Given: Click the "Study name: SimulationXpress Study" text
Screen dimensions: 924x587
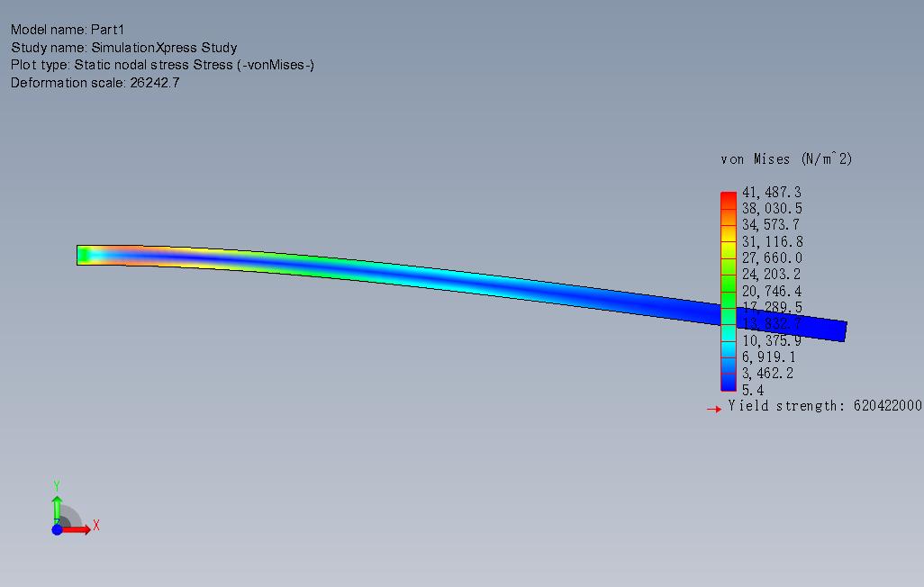Looking at the screenshot, I should [123, 47].
